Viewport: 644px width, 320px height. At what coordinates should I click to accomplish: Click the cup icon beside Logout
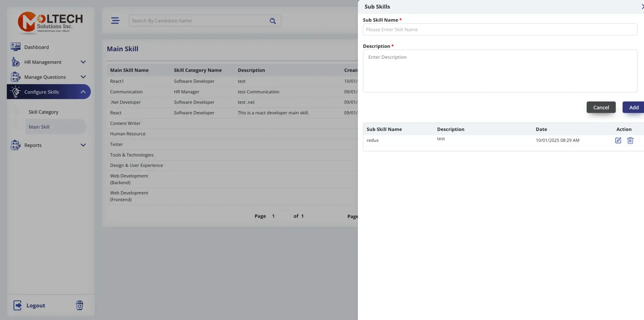pos(79,305)
